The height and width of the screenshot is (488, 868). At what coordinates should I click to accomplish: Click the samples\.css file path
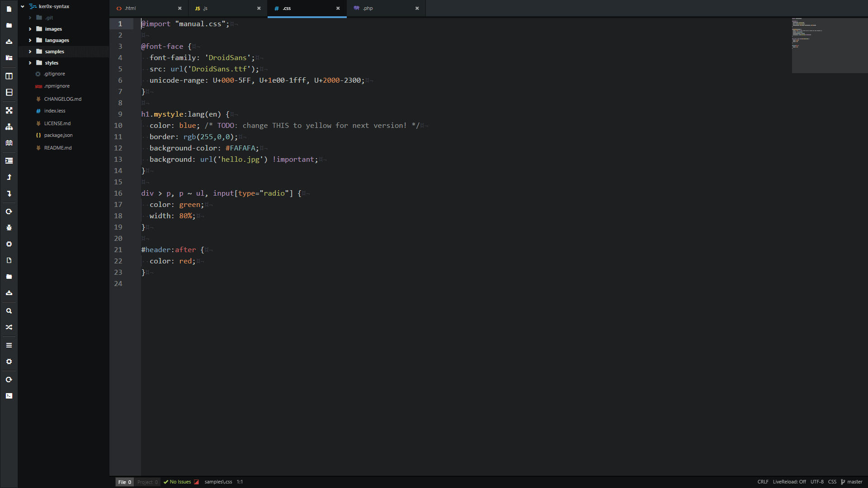tap(218, 482)
